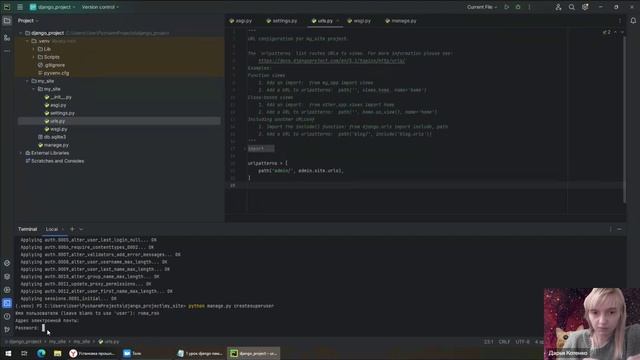
Task: Open Search Everywhere magnifier
Action: tap(571, 7)
